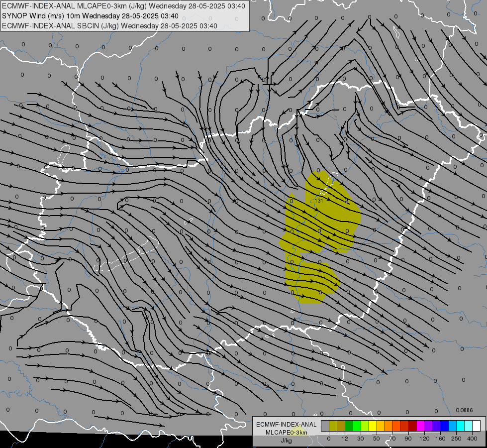Click the legend tick value 400

[x=472, y=439]
